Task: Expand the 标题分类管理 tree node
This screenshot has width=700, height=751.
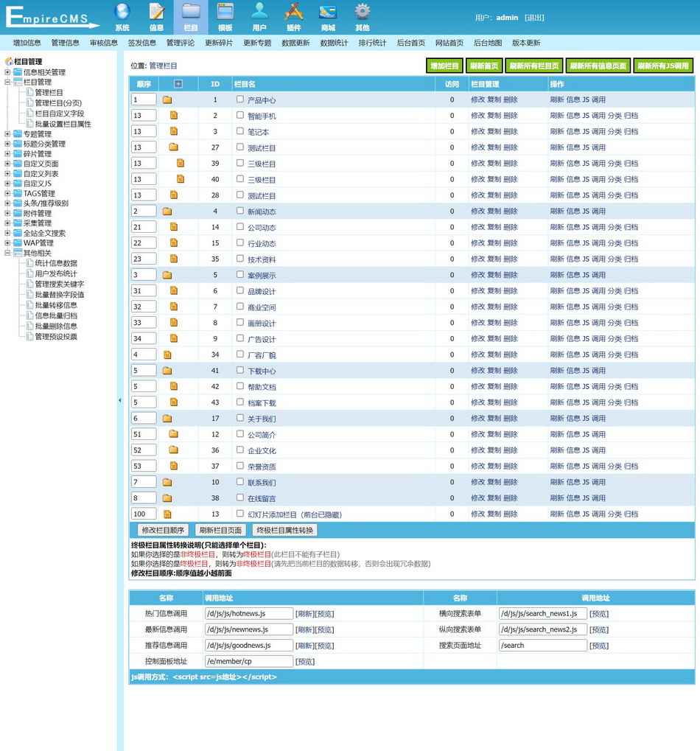Action: point(7,144)
